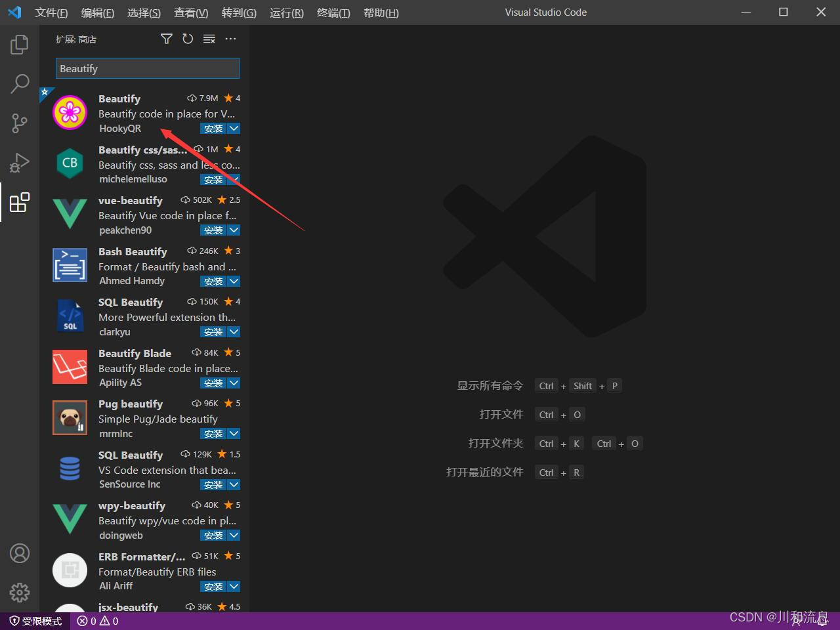Screen dimensions: 840x630
Task: Click the filter extensions funnel icon
Action: 167,39
